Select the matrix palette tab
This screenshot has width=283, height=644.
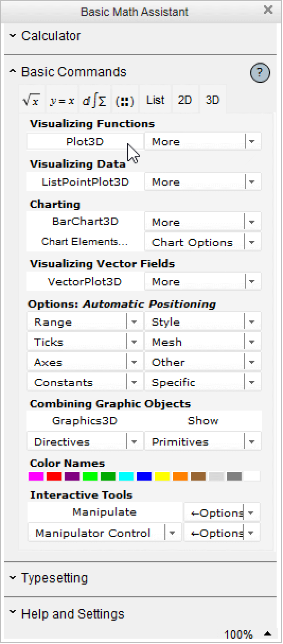(x=125, y=100)
